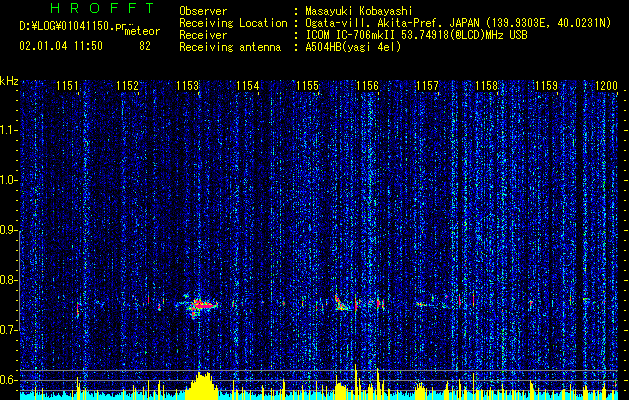Screen dimensions: 629x400
Task: Click the 0.6 kHz axis label
Action: coord(8,380)
